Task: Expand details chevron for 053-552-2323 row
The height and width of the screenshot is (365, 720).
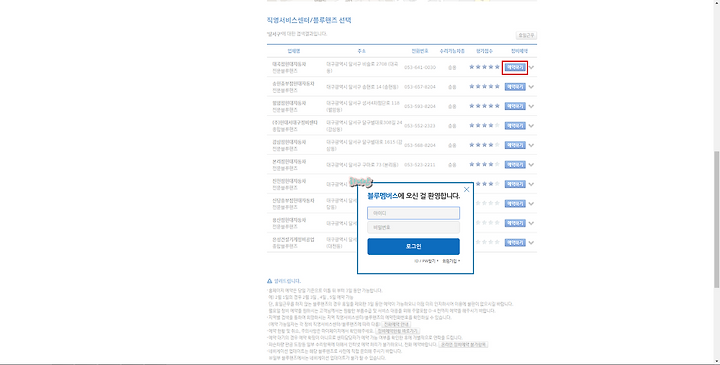Action: point(531,126)
